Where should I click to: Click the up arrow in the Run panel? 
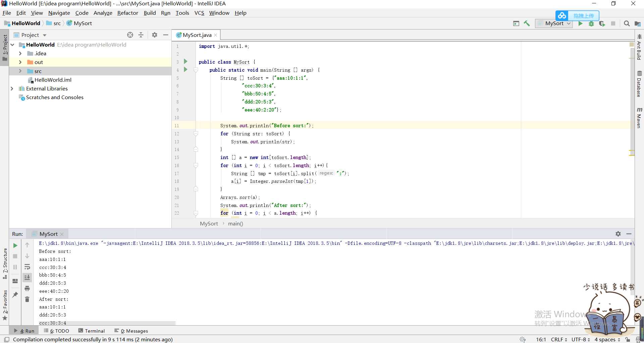(x=27, y=245)
